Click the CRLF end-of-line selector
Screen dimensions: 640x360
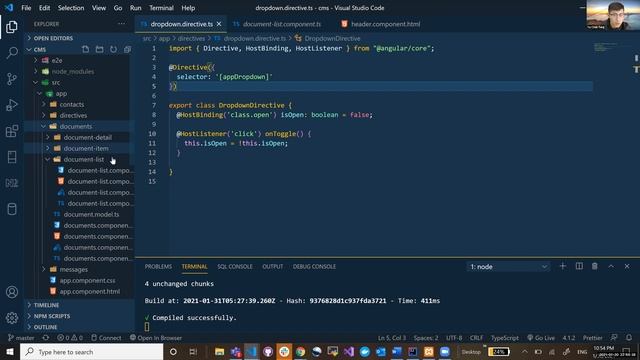[x=476, y=338]
